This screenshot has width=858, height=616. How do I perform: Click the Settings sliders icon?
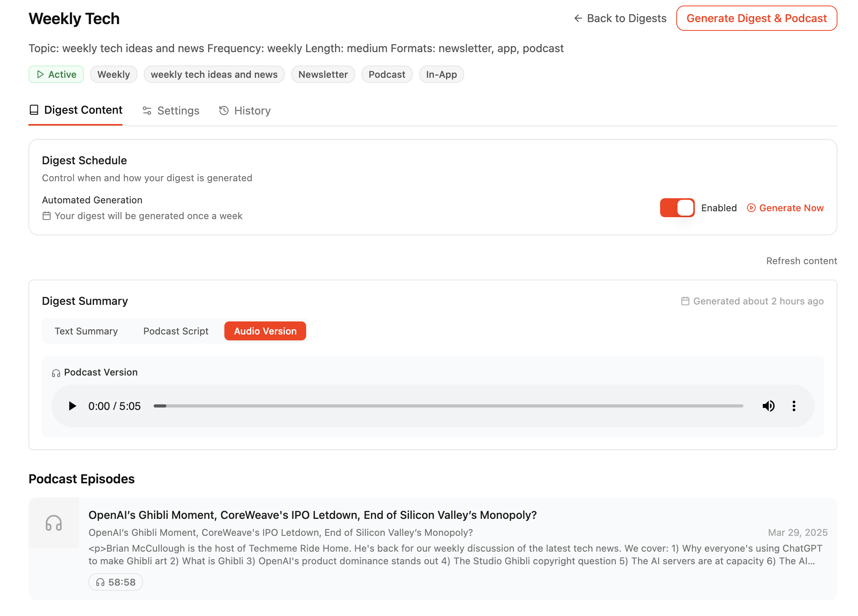pyautogui.click(x=147, y=111)
